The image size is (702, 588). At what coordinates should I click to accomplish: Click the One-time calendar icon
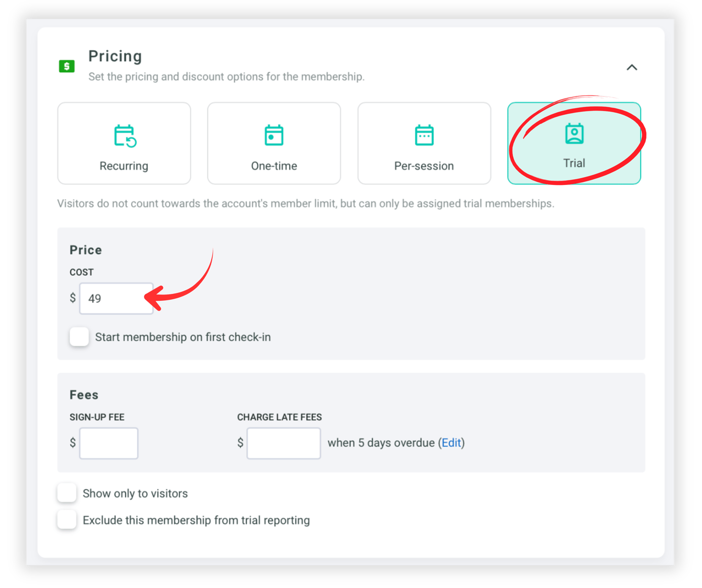click(x=274, y=135)
